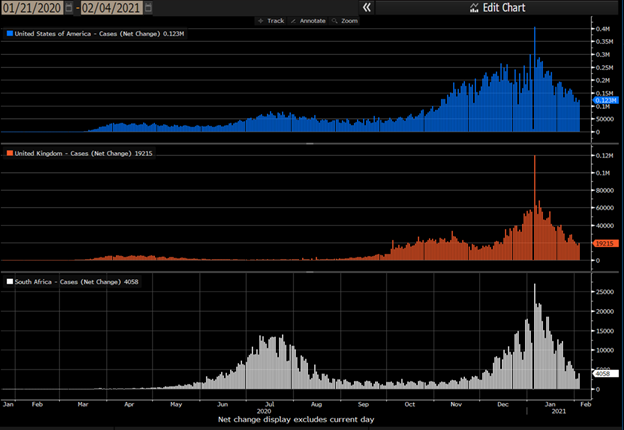This screenshot has height=430, width=624.
Task: Open calendar picker beside end date
Action: click(148, 8)
